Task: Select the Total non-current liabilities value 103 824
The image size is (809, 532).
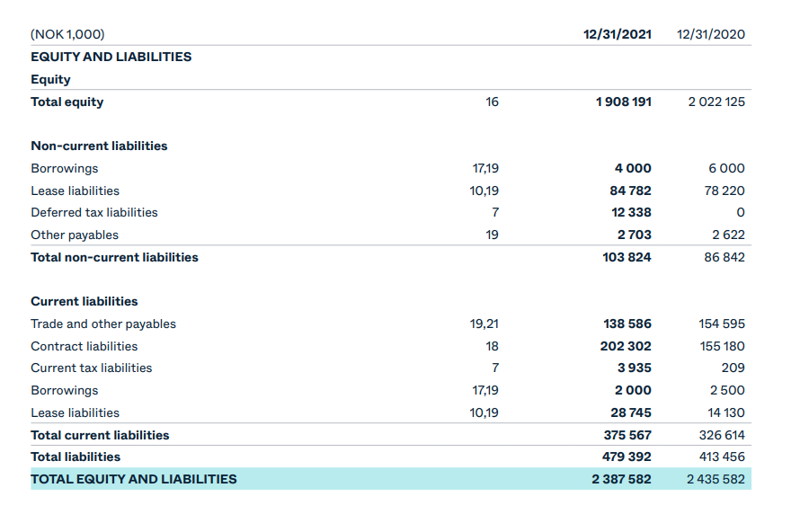Action: [627, 258]
